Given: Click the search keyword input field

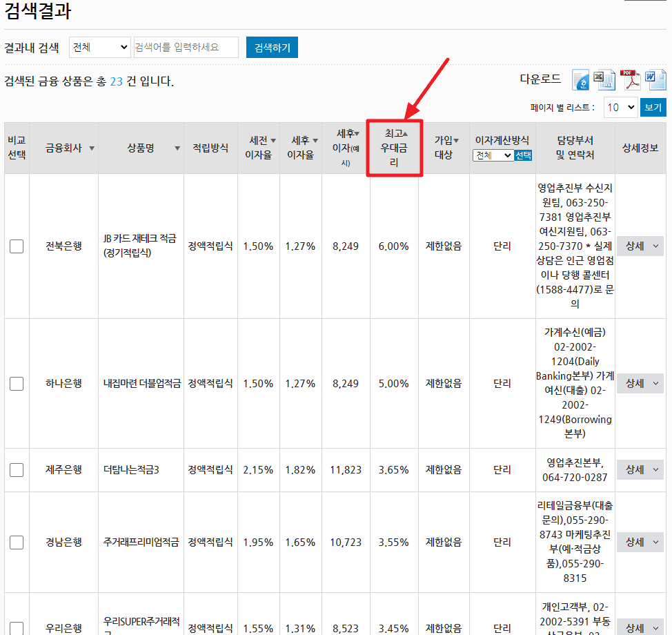Looking at the screenshot, I should (x=186, y=47).
